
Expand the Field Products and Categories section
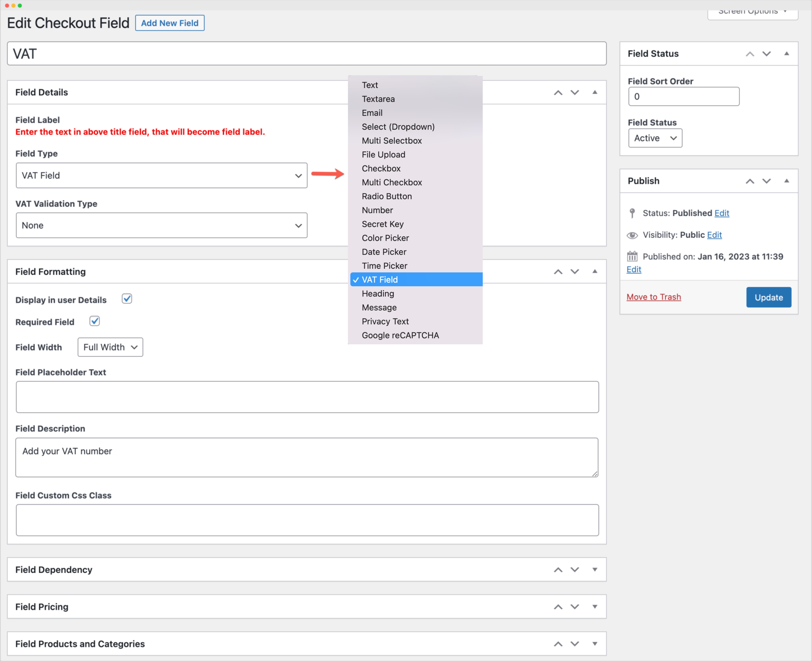click(x=595, y=644)
